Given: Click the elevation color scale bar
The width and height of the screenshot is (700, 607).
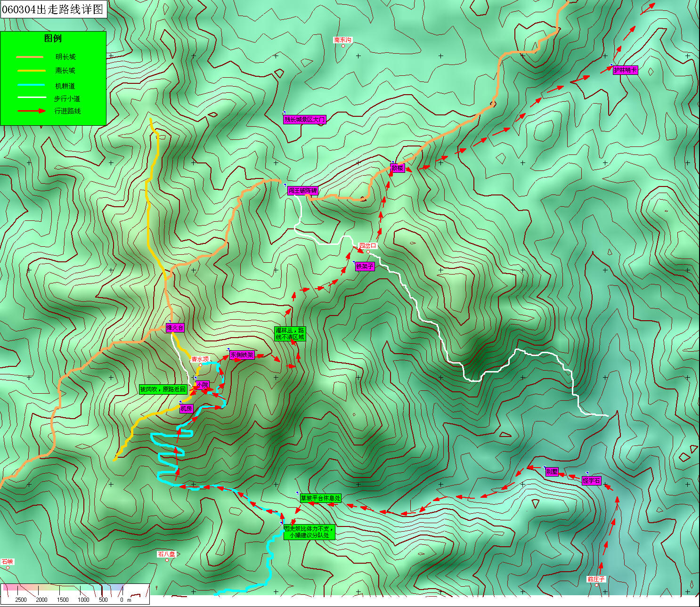Looking at the screenshot, I should tap(64, 588).
